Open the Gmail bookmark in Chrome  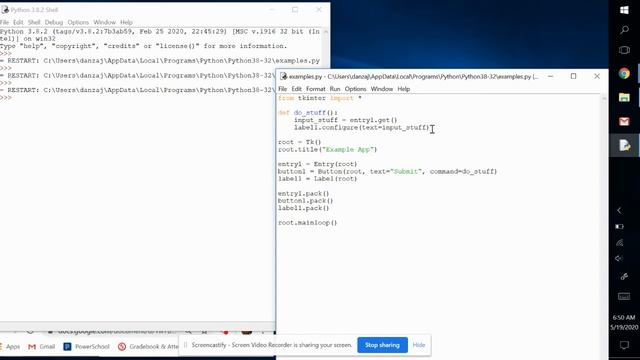tap(42, 347)
